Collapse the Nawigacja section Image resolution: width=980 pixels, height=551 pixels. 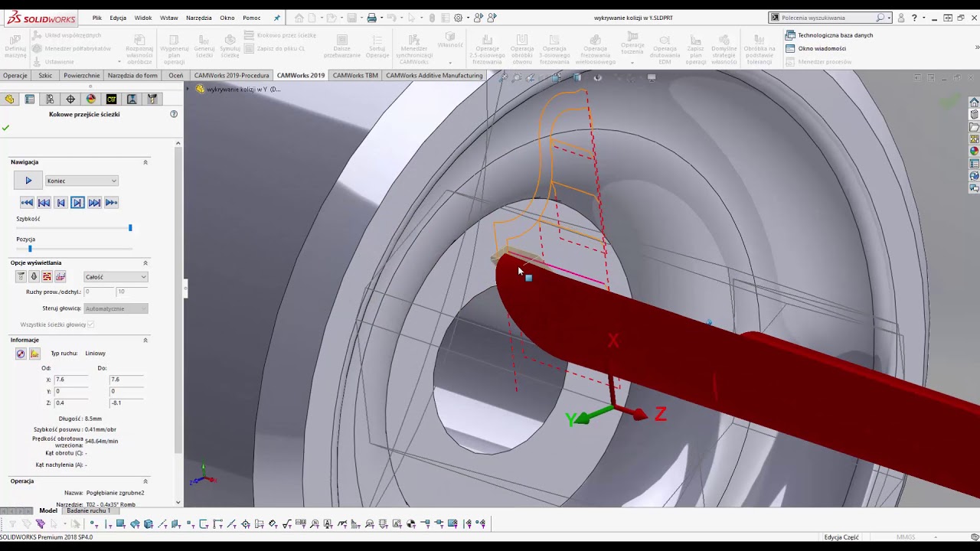tap(145, 162)
